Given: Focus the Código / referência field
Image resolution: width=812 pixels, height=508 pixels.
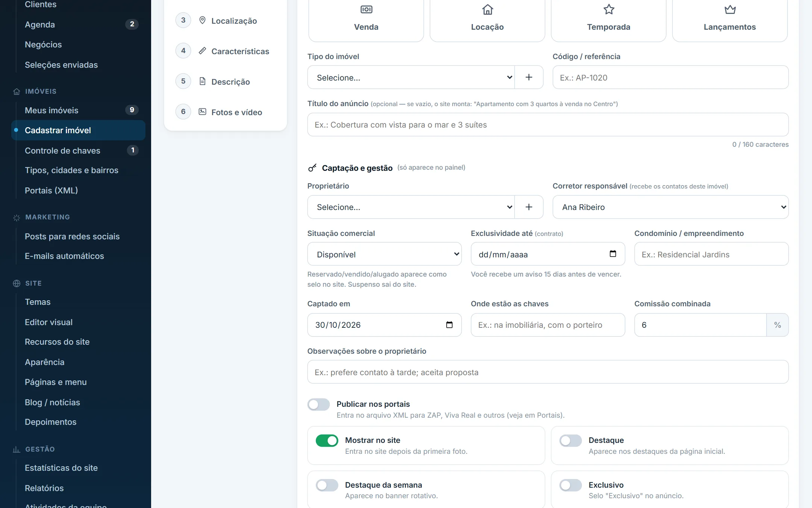Looking at the screenshot, I should [670, 77].
